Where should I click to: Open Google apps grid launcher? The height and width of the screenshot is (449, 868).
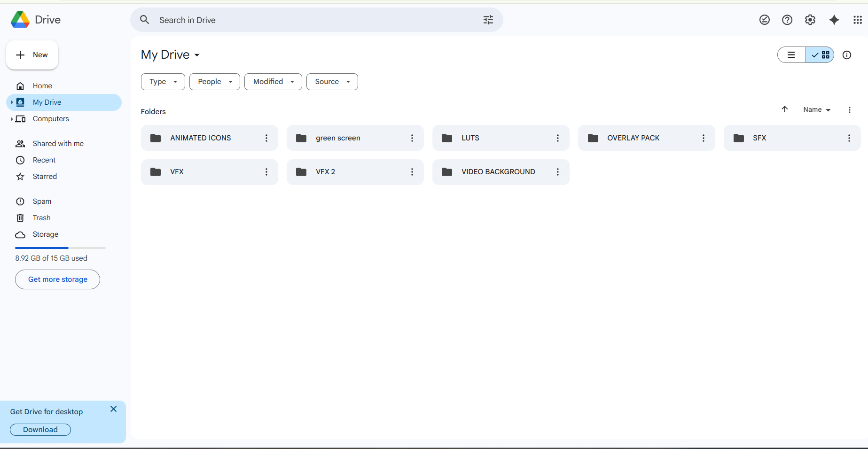point(857,20)
